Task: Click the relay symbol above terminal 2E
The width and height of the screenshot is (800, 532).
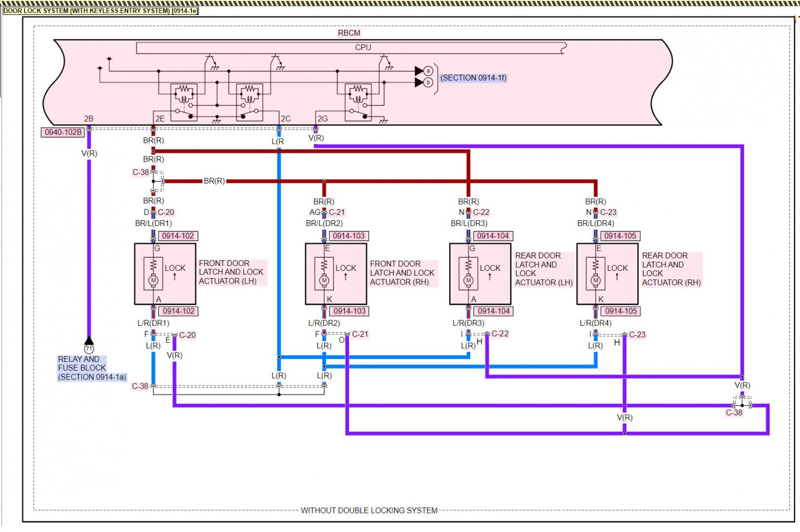Action: (184, 102)
